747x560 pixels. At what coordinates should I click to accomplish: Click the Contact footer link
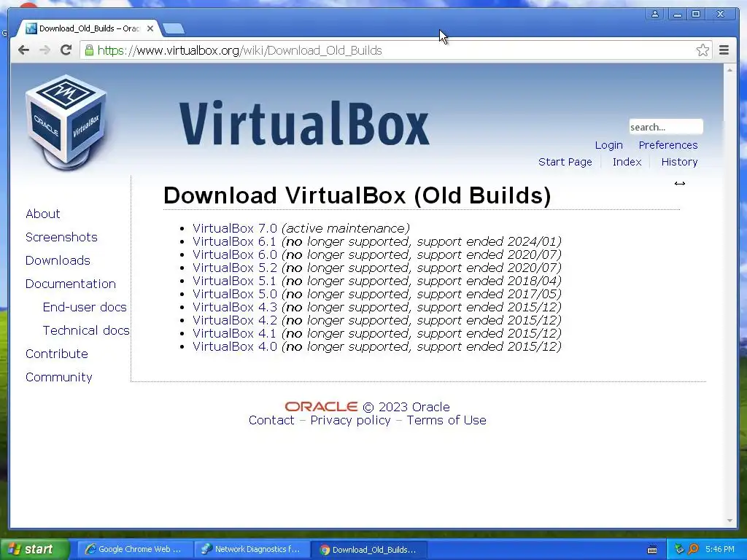point(271,420)
